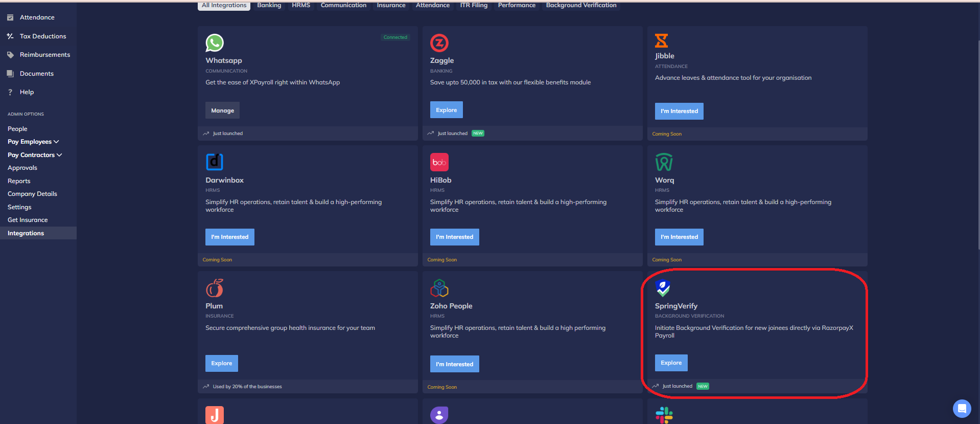Click the HiBob logo icon
Screen dimensions: 980x424
439,162
